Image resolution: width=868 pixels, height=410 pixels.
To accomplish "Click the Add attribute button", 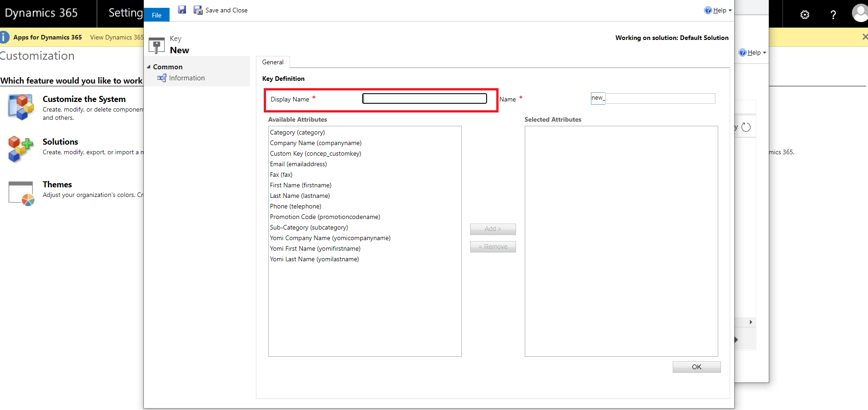I will pos(493,229).
